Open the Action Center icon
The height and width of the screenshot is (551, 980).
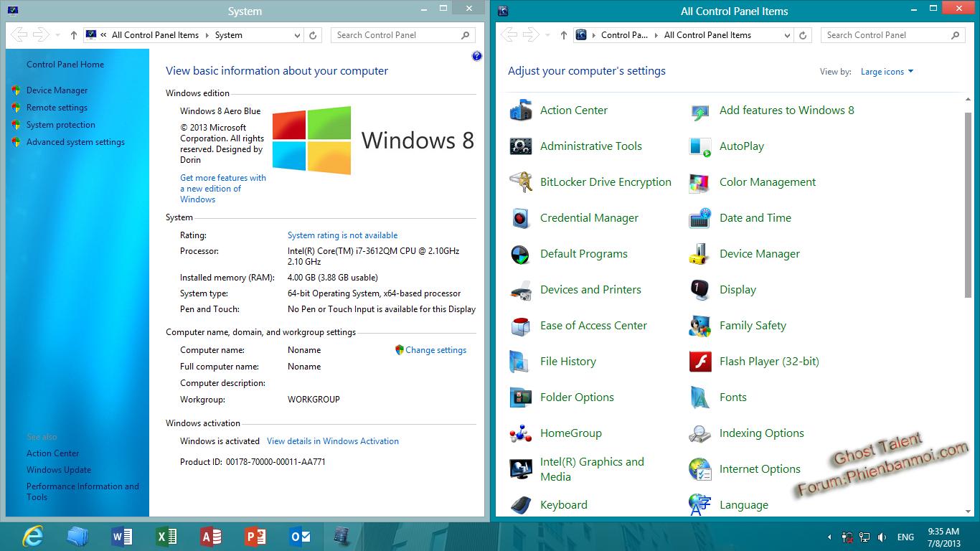click(521, 110)
